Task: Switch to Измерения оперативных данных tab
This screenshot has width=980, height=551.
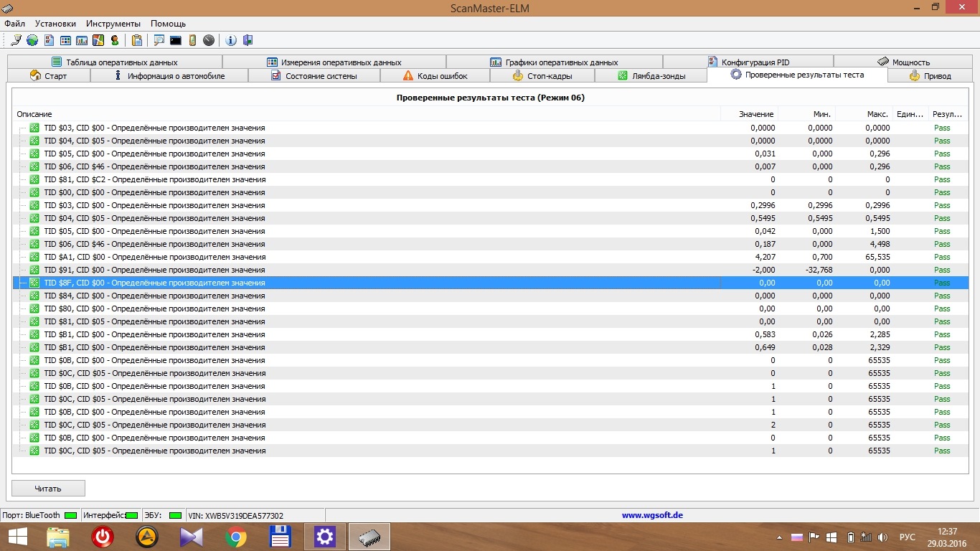Action: 334,62
